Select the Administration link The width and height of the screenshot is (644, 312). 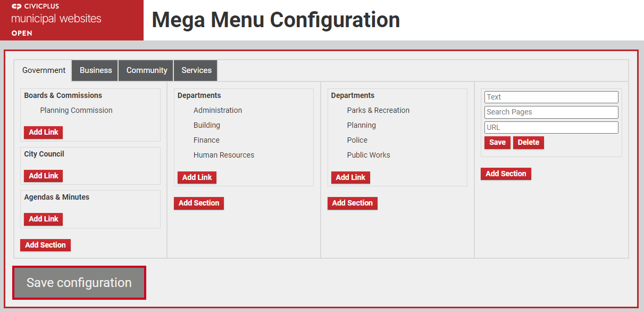(218, 110)
